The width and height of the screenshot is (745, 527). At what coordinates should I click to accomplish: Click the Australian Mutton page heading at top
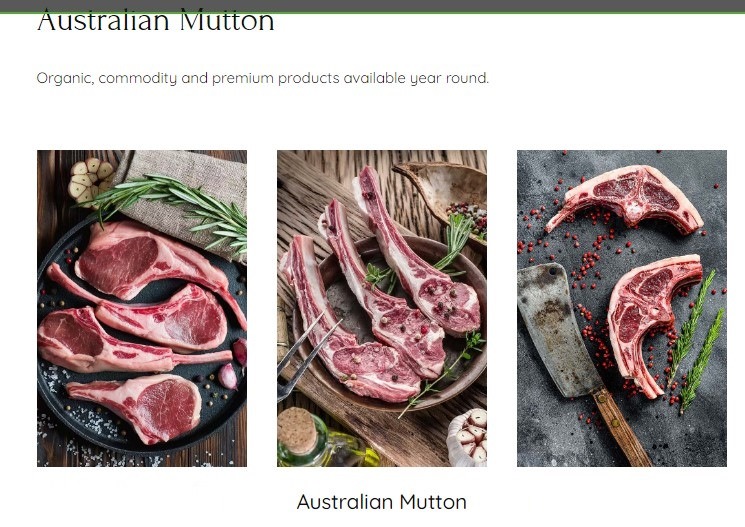pyautogui.click(x=155, y=22)
